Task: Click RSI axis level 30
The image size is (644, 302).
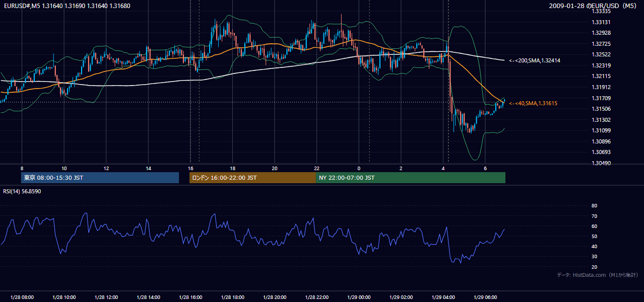Action: click(594, 257)
